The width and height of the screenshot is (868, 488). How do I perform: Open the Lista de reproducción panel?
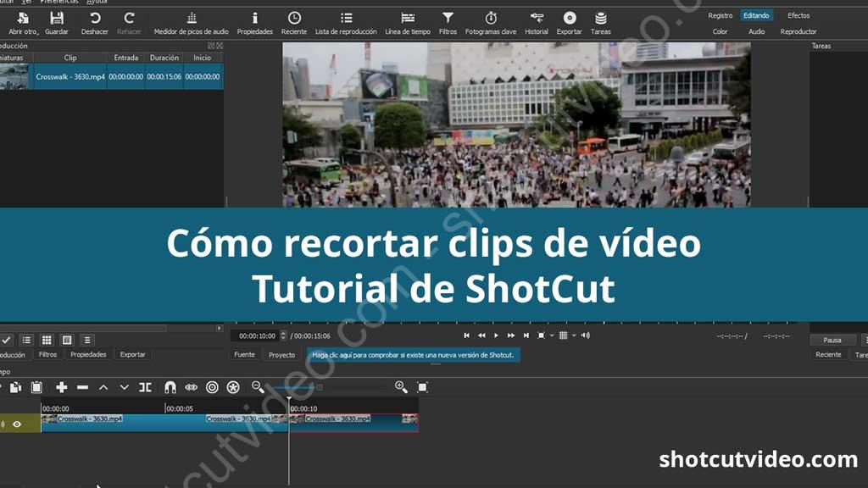pyautogui.click(x=345, y=19)
